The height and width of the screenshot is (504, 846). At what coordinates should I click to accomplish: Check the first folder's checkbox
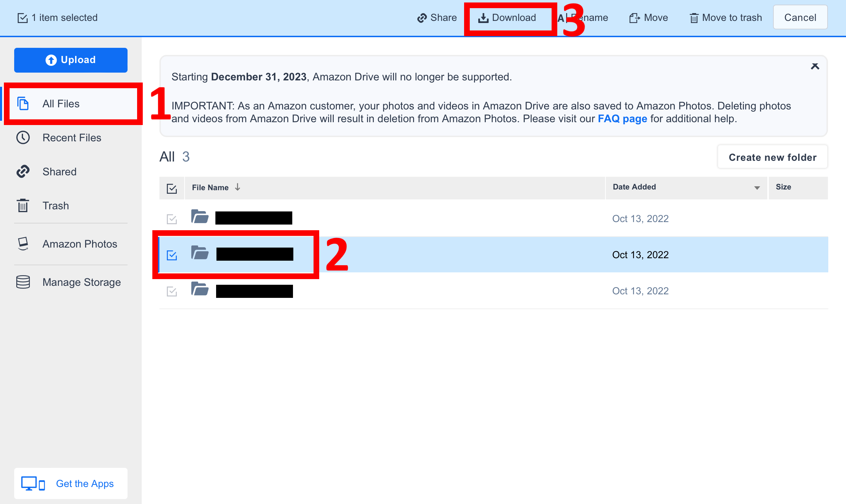coord(172,219)
